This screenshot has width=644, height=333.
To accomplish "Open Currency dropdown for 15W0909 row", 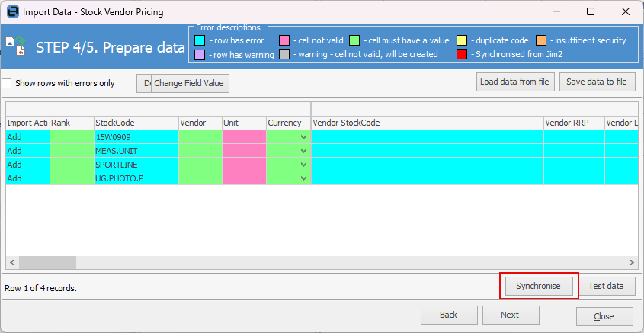I will coord(305,137).
